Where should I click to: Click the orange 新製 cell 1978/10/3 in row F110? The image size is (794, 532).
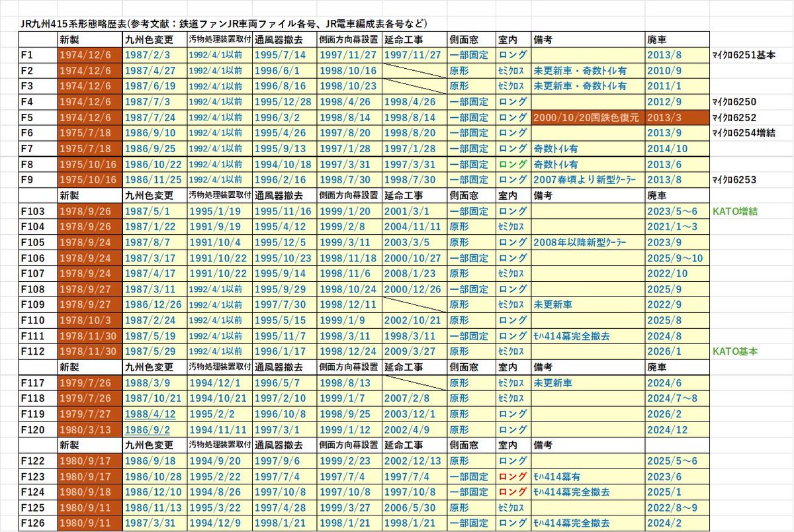coord(90,321)
